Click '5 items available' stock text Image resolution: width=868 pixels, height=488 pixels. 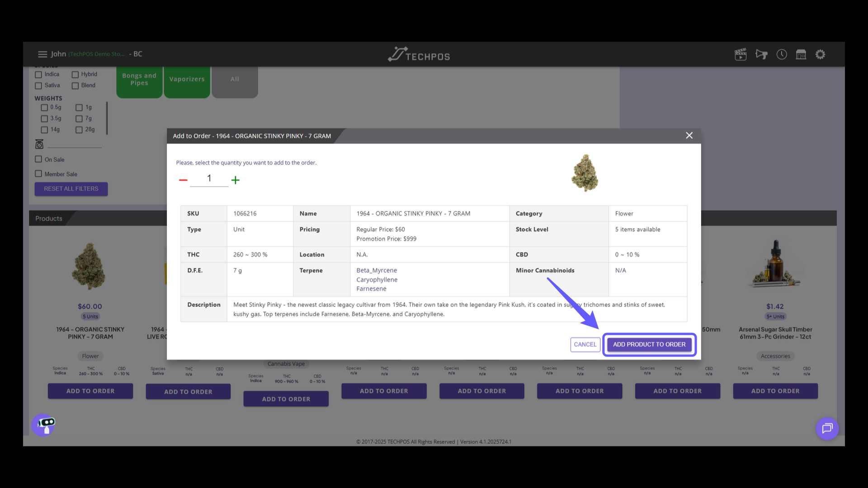click(x=637, y=230)
